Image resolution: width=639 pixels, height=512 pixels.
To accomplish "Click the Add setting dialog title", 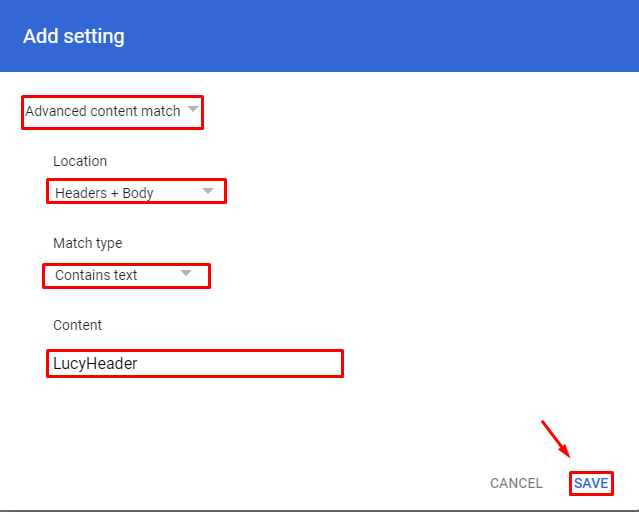I will [74, 36].
